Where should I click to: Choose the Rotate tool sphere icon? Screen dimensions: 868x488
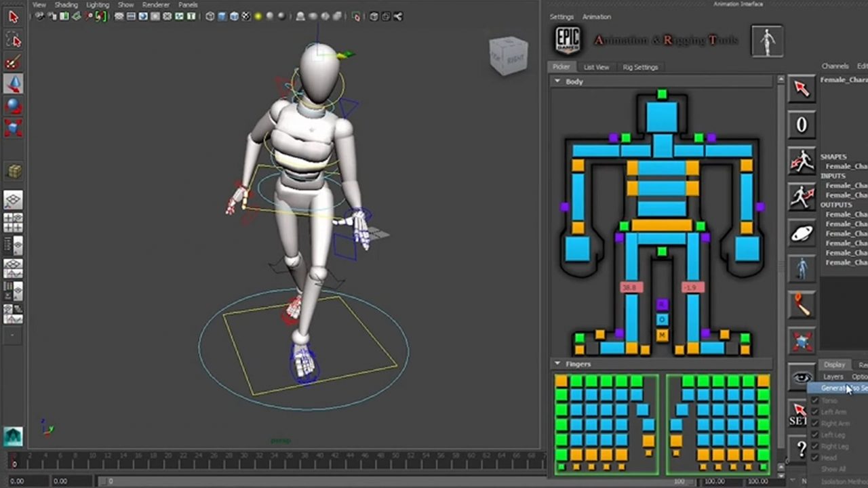coord(13,106)
